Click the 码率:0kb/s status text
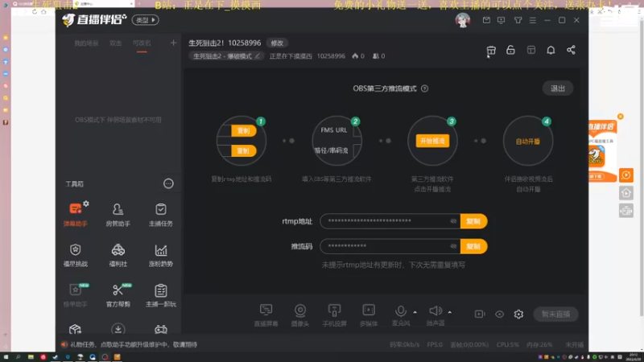644x362 pixels. pos(405,344)
